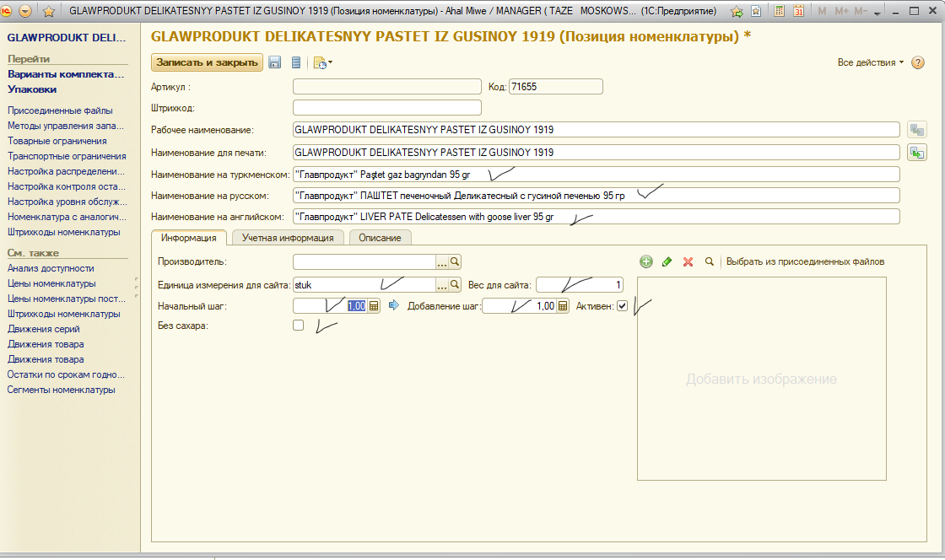945x560 pixels.
Task: Click the help question mark icon
Action: 918,63
